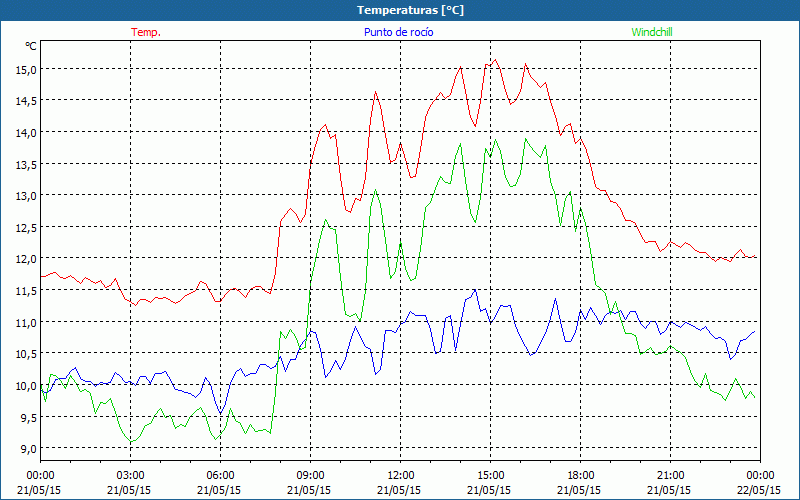Click the '09:00' time axis label
This screenshot has height=500, width=800.
click(x=310, y=476)
